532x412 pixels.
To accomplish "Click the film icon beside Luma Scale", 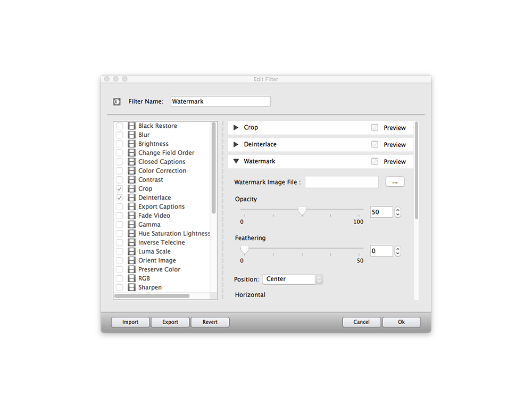I will [131, 252].
